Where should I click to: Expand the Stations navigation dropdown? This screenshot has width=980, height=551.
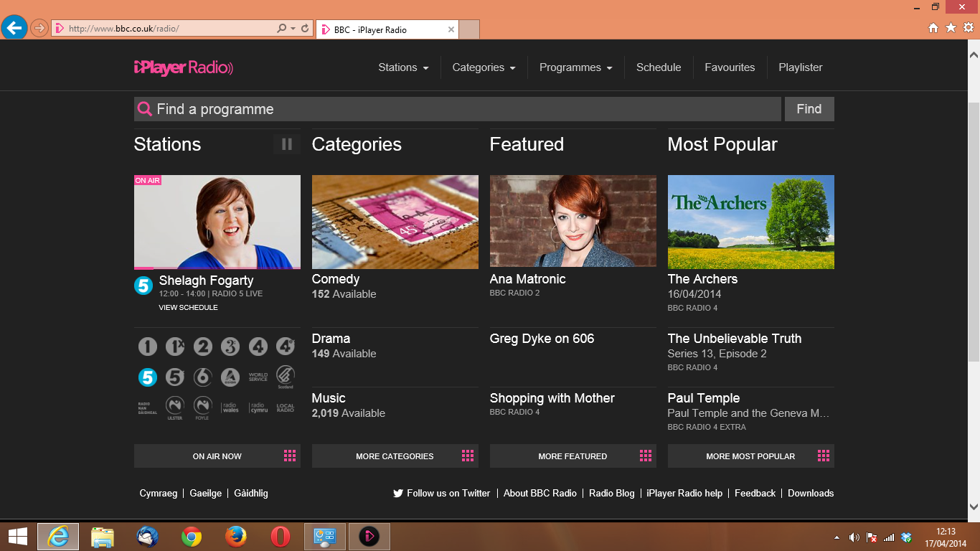(403, 67)
